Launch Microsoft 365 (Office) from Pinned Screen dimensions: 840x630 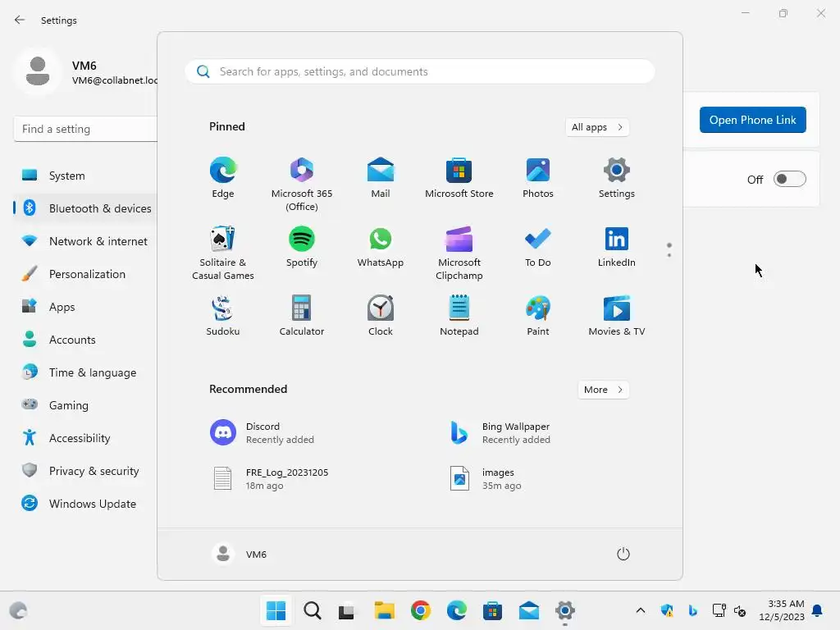(302, 185)
